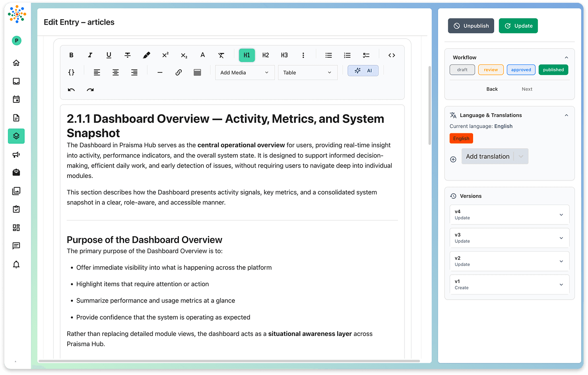Screen dimensions: 588x375
Task: Open the Table dropdown
Action: (x=307, y=72)
